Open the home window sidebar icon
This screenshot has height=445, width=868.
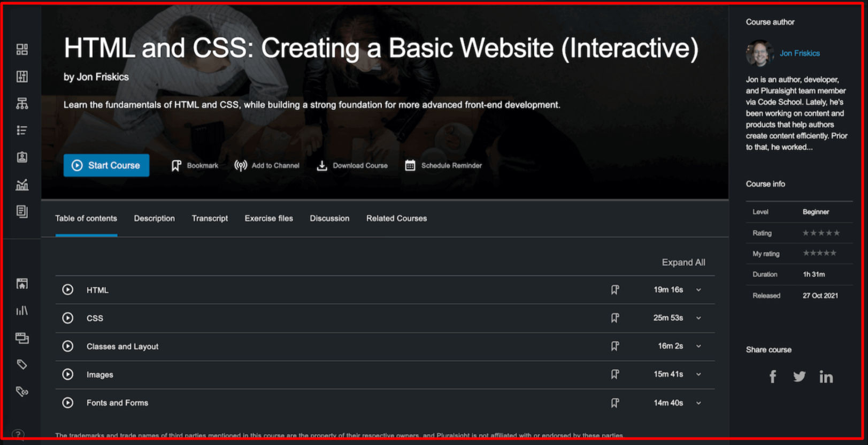22,283
